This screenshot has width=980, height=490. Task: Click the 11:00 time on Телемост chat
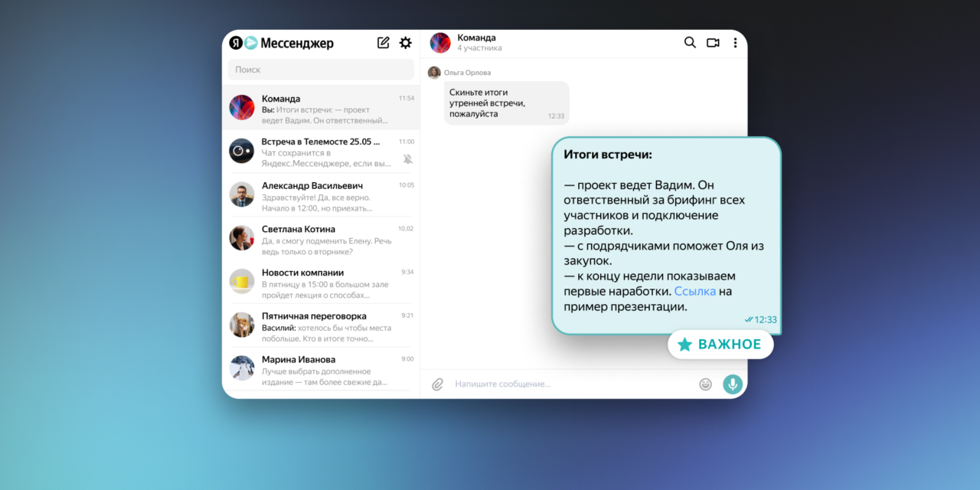coord(407,142)
